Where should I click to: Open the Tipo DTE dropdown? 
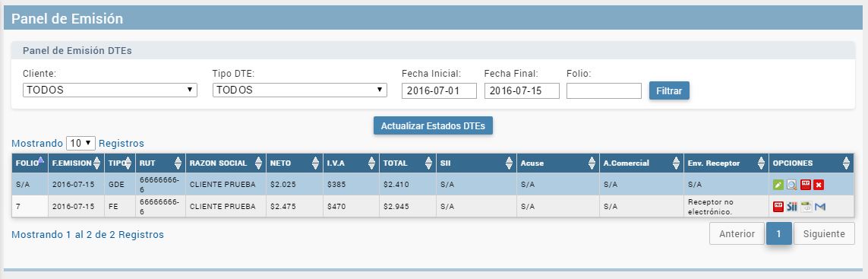coord(299,90)
